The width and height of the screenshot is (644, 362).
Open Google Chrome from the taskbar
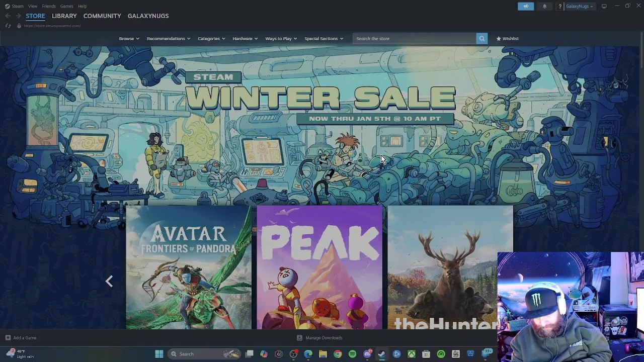(x=338, y=354)
